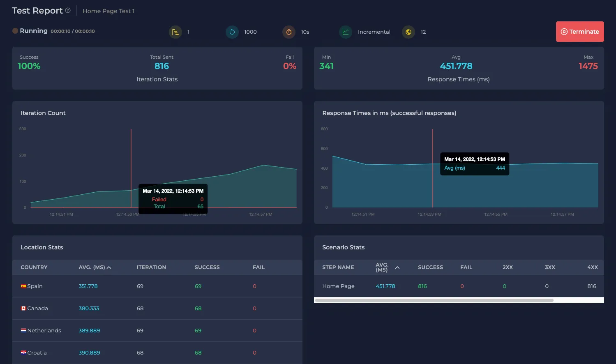Click the Success 100% stat
The image size is (616, 364).
tap(29, 66)
